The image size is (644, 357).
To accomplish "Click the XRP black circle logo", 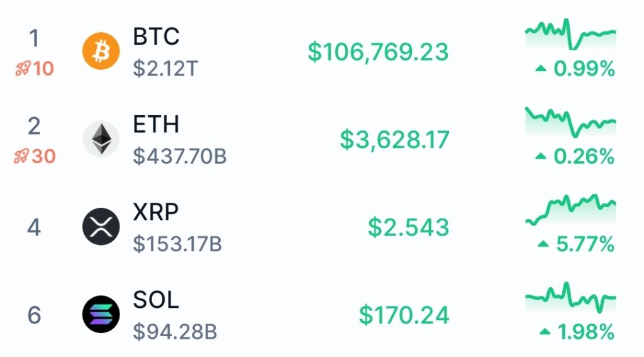I will [101, 227].
